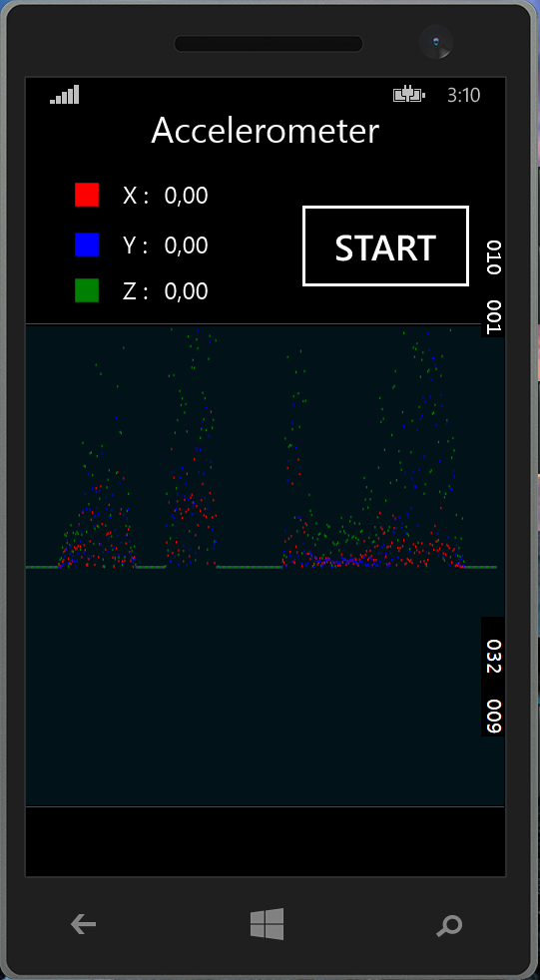540x980 pixels.
Task: Click the 010 frame rate counter
Action: 494,256
